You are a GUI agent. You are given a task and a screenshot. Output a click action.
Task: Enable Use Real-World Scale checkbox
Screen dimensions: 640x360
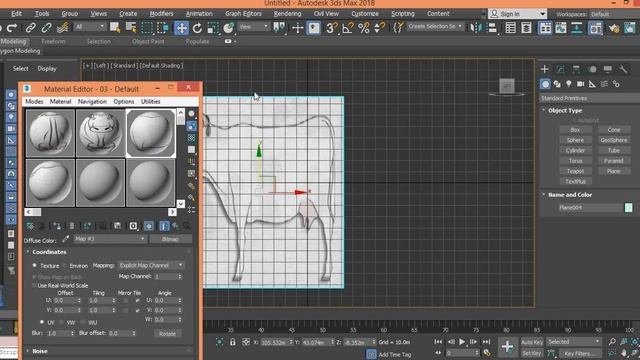[34, 285]
